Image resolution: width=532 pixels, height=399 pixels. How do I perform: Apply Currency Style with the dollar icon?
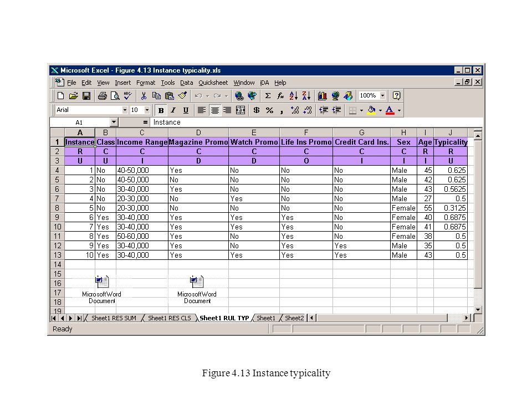(x=257, y=110)
